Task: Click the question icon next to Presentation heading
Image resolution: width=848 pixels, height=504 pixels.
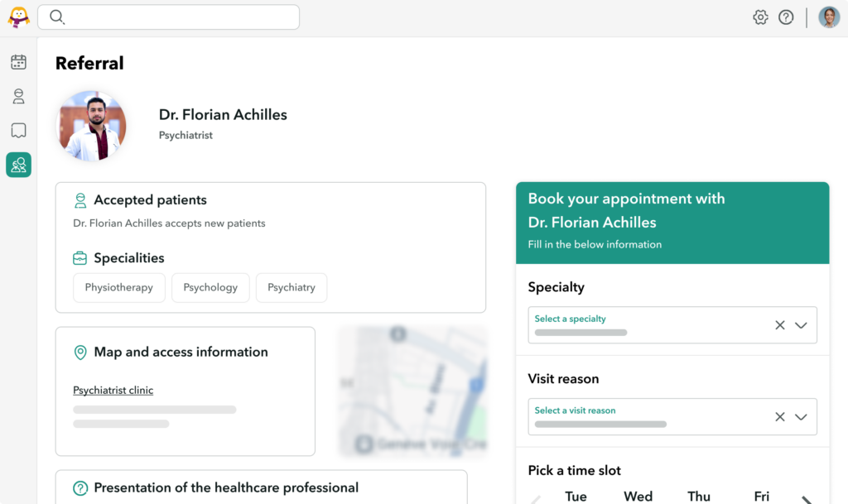Action: tap(79, 487)
